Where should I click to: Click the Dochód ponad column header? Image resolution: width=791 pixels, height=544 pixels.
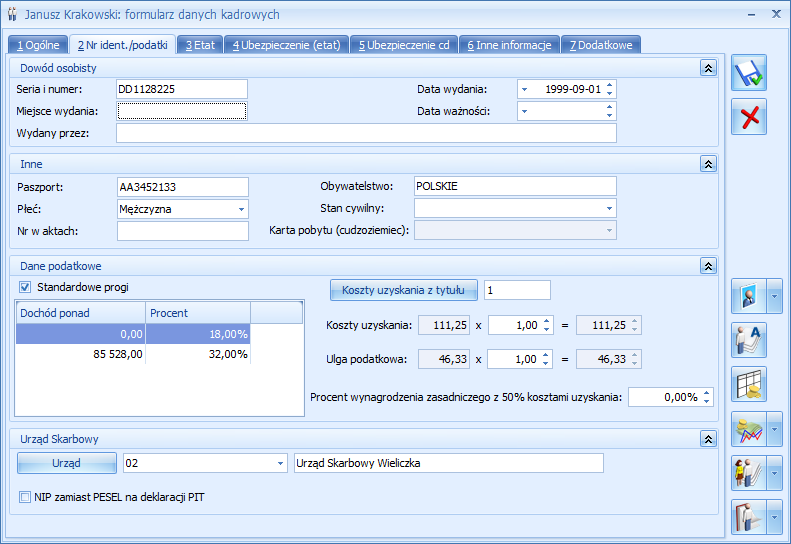81,313
